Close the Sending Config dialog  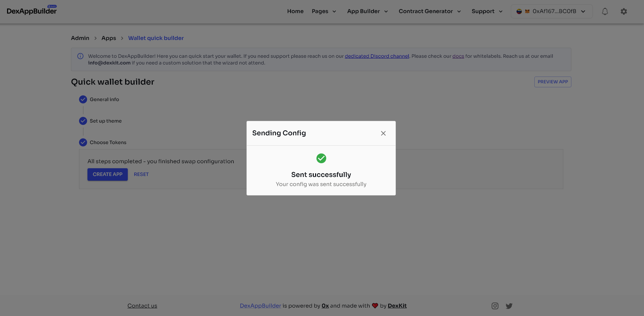[x=383, y=133]
